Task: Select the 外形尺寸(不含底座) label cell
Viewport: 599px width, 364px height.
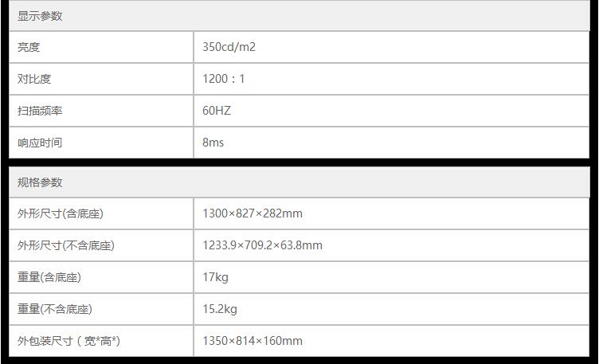Action: click(66, 245)
